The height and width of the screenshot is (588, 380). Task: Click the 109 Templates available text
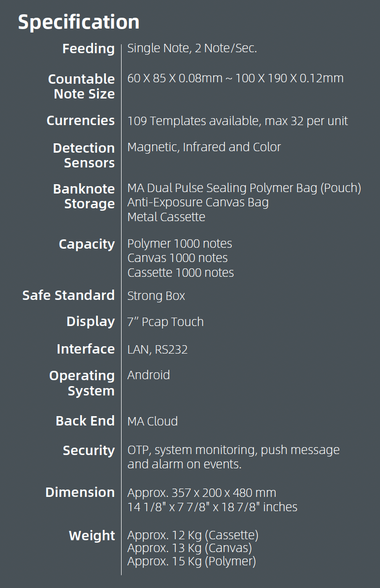(192, 121)
